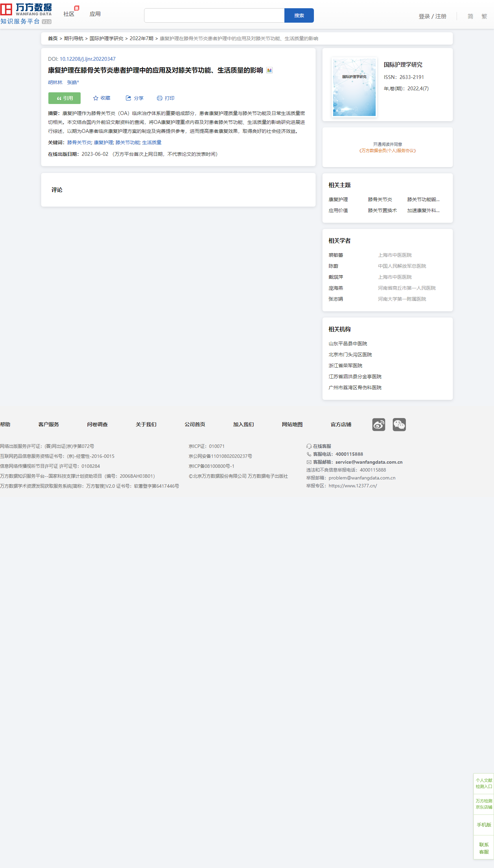Image resolution: width=494 pixels, height=868 pixels.
Task: Go to 期刊导航 in breadcrumb
Action: 74,38
